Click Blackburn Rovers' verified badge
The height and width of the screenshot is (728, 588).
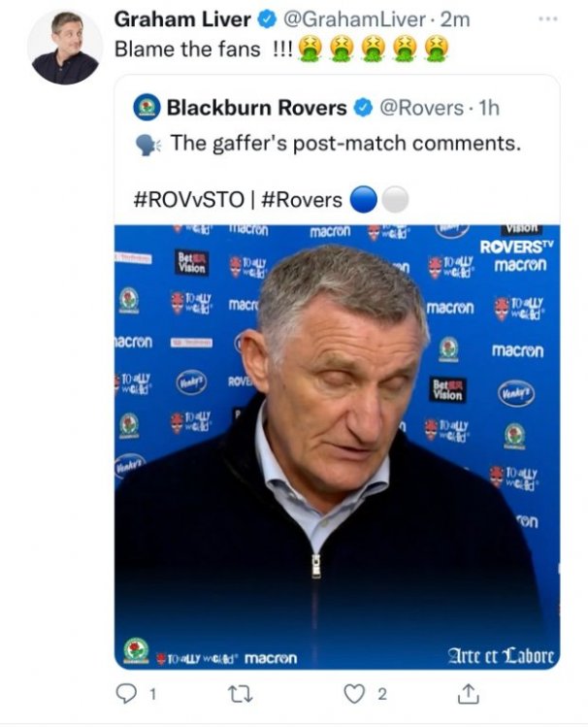pos(360,107)
